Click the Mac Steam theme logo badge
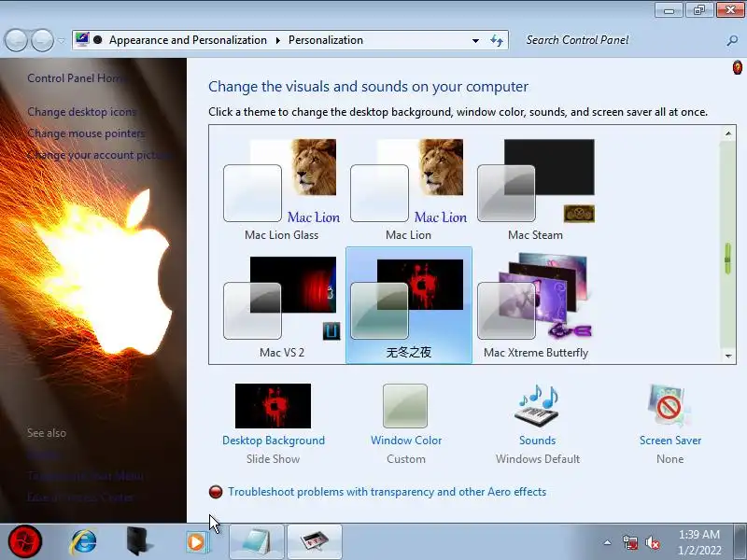This screenshot has height=560, width=747. click(x=579, y=214)
